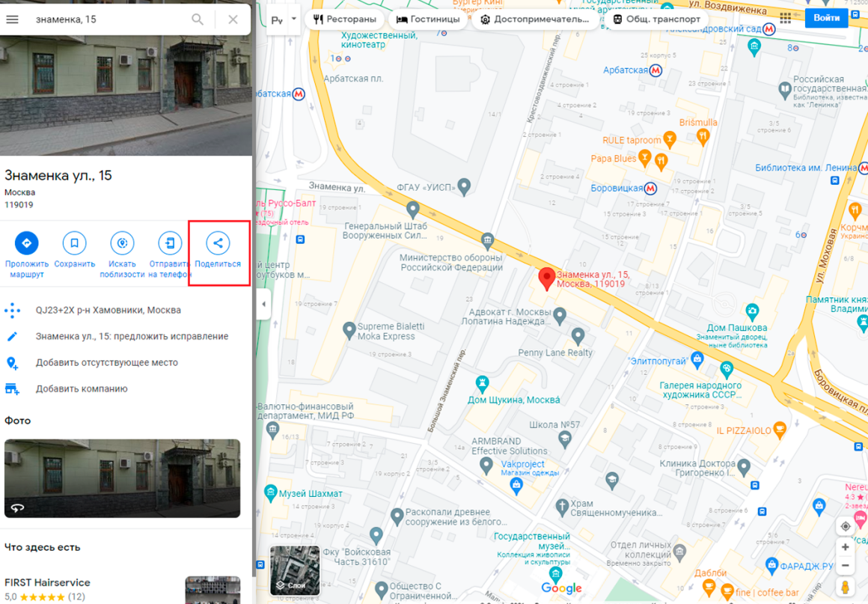
Task: Click the my location target button
Action: (x=846, y=526)
